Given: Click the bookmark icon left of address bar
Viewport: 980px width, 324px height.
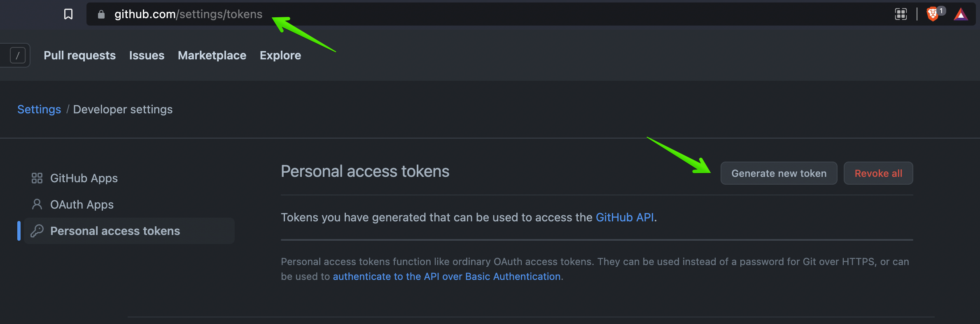Looking at the screenshot, I should (x=68, y=14).
